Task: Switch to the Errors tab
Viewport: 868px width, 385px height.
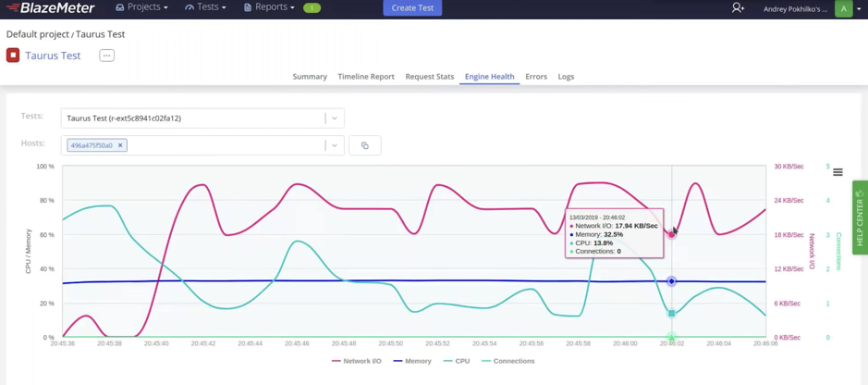Action: [x=536, y=77]
